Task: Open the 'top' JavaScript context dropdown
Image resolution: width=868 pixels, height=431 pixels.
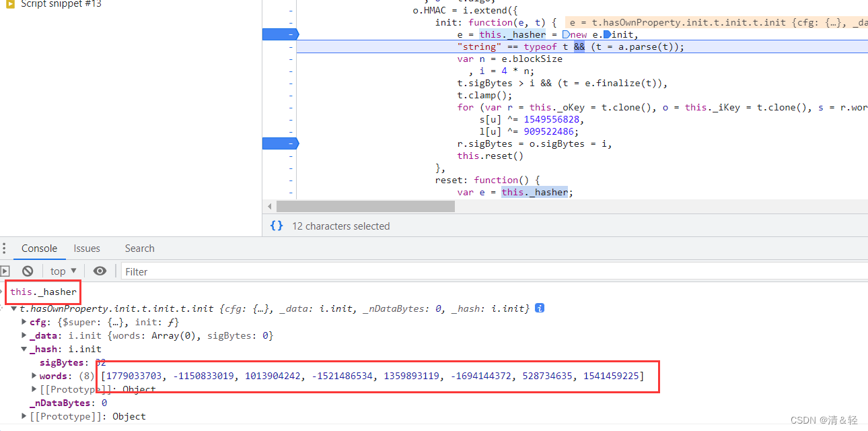Action: pos(63,271)
